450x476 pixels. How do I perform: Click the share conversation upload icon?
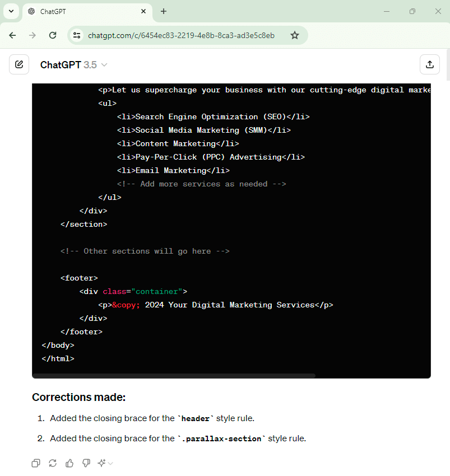click(x=430, y=64)
